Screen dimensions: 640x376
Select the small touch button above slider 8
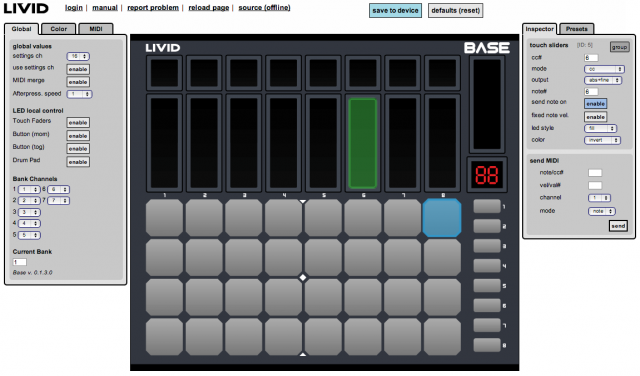(x=442, y=73)
